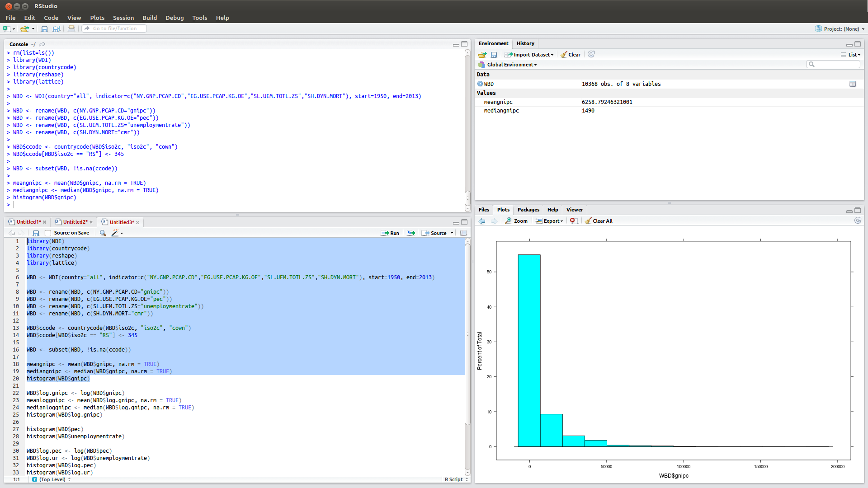Image resolution: width=868 pixels, height=488 pixels.
Task: Click the Run button
Action: (x=390, y=233)
